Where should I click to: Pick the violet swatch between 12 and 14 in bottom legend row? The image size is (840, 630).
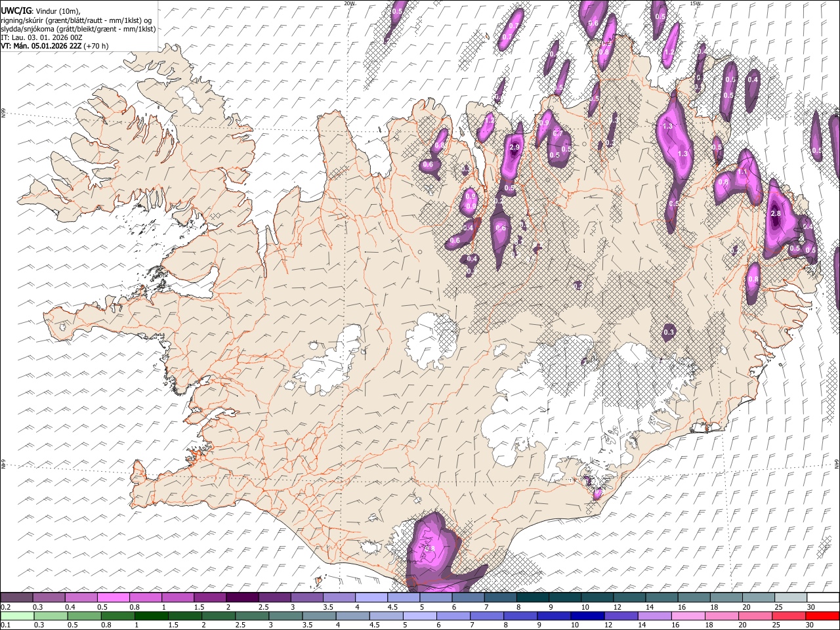coord(621,616)
